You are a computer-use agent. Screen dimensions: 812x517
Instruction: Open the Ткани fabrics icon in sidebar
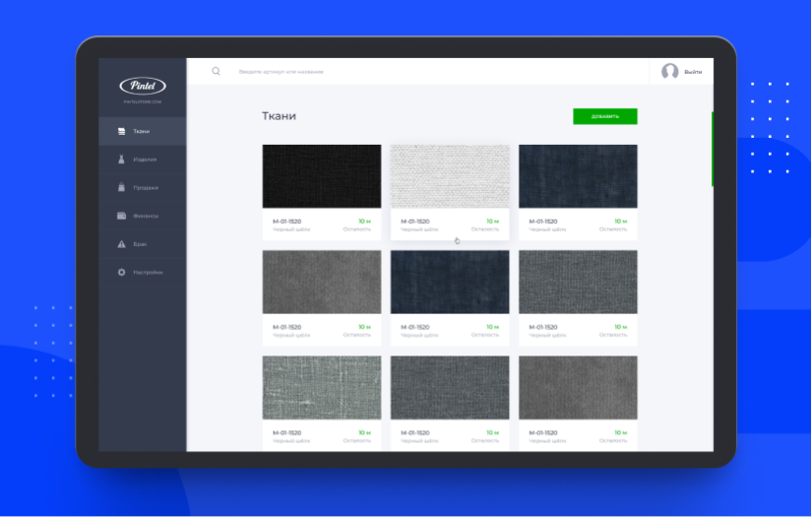(121, 132)
